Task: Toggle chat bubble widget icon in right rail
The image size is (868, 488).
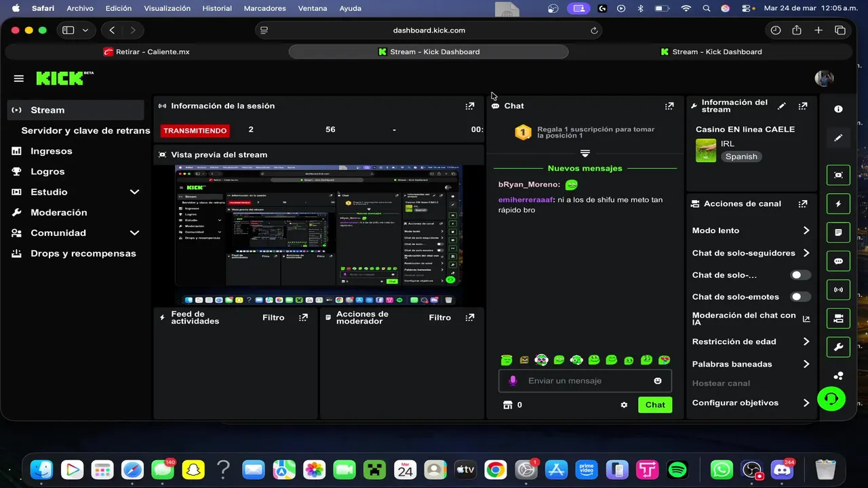Action: 838,261
